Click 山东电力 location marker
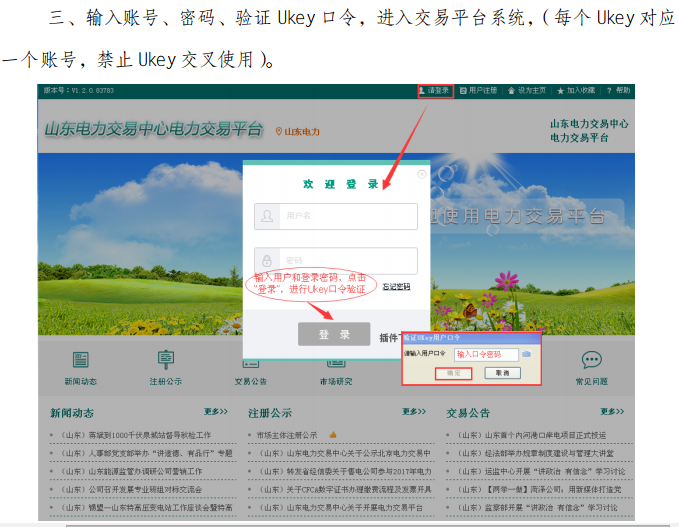Image resolution: width=679 pixels, height=527 pixels. coord(298,131)
